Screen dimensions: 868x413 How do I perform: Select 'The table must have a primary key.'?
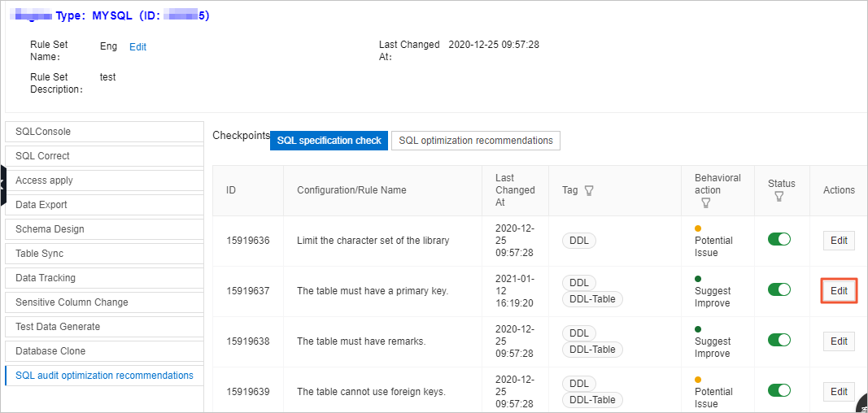point(373,291)
